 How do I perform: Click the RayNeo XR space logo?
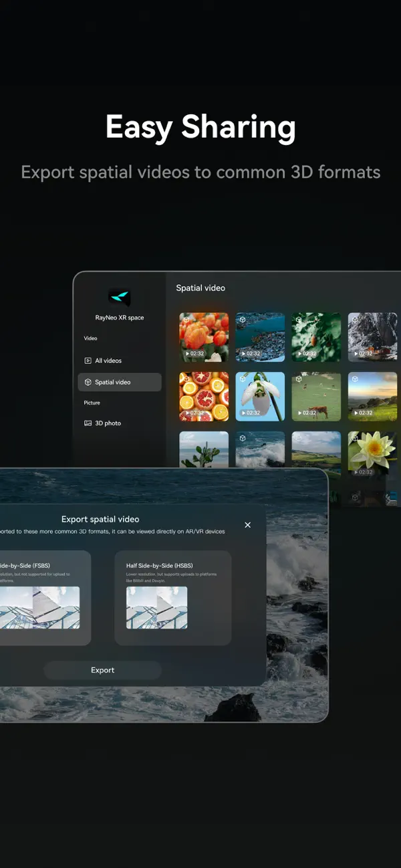[x=119, y=298]
